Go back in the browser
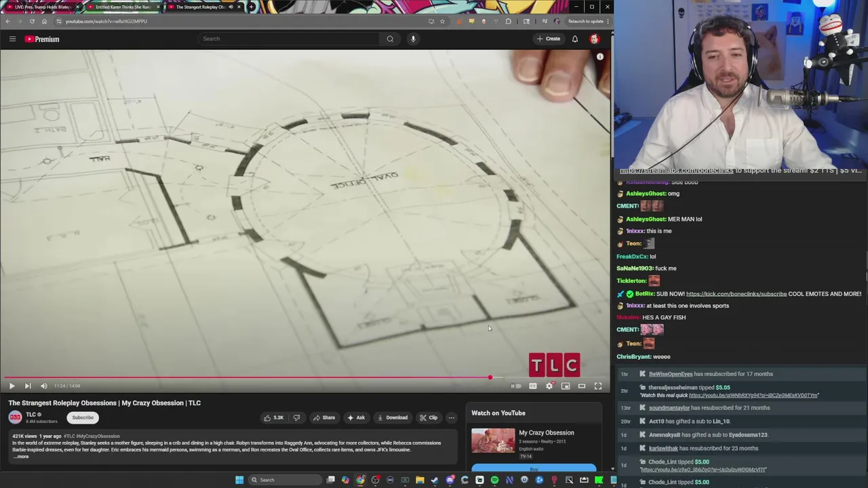The height and width of the screenshot is (488, 868). pos(7,21)
